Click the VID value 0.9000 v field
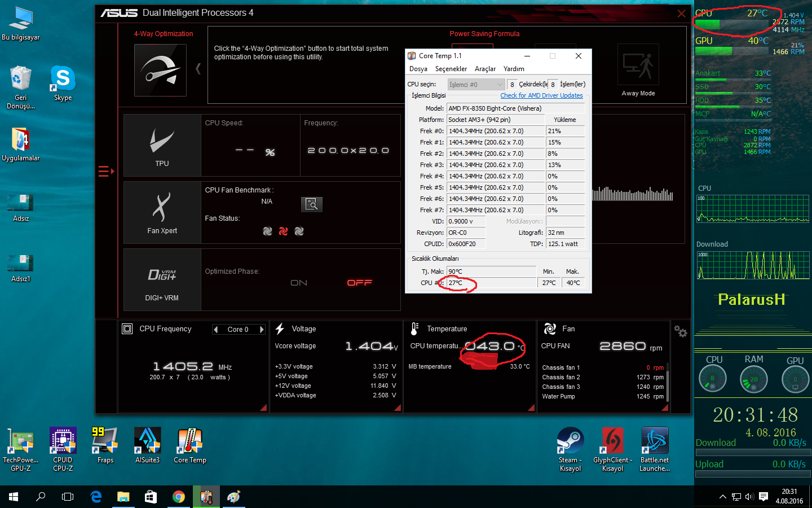812x508 pixels. pyautogui.click(x=466, y=221)
